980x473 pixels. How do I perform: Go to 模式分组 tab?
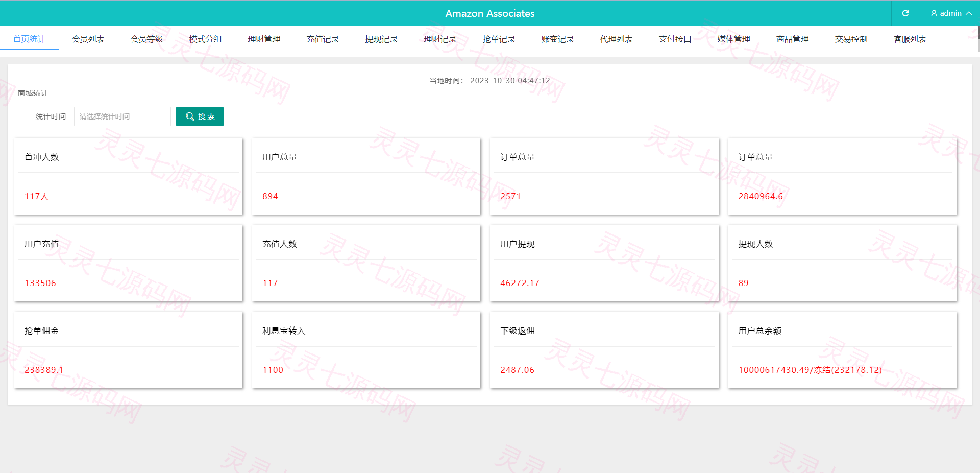coord(205,39)
